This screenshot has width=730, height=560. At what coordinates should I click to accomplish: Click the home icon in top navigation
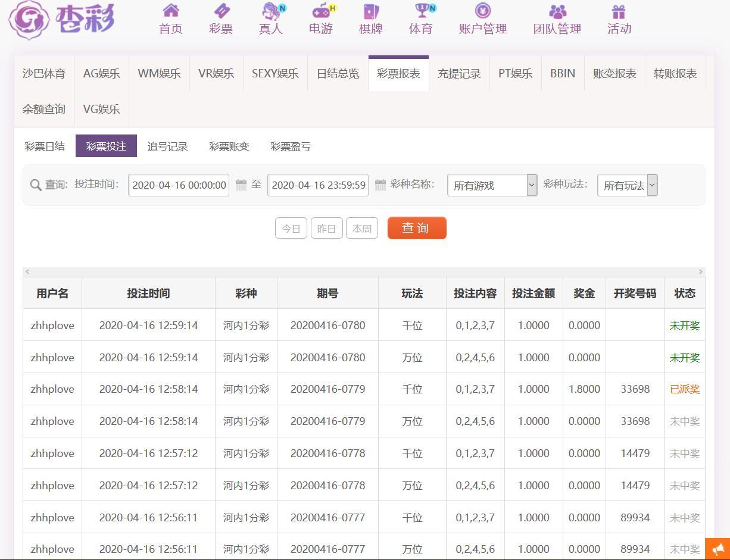point(171,11)
